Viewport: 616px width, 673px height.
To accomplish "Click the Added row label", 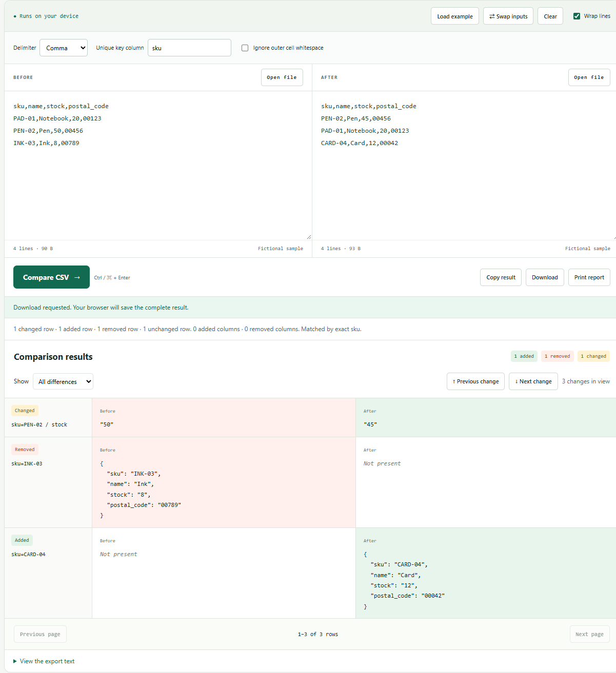I will pos(22,540).
